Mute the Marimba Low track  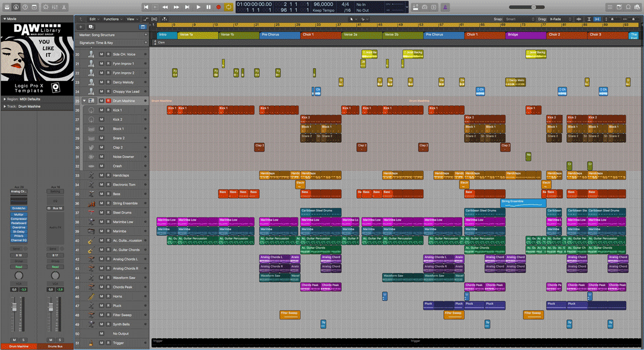tap(101, 222)
